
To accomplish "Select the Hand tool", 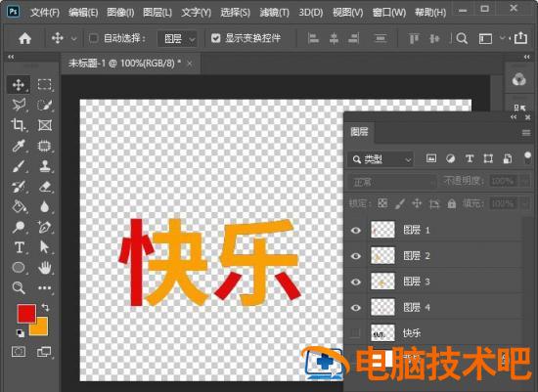I will click(x=45, y=268).
